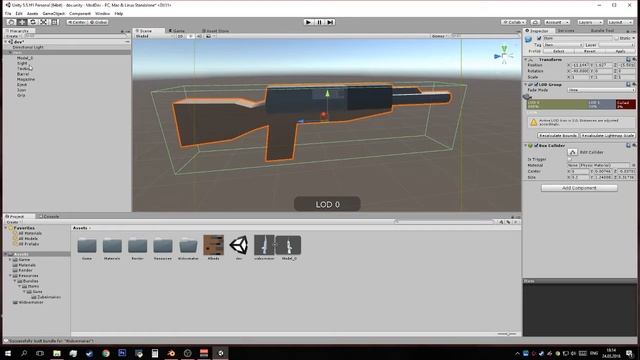Open Transform component help icon
This screenshot has width=640, height=360.
coord(628,60)
